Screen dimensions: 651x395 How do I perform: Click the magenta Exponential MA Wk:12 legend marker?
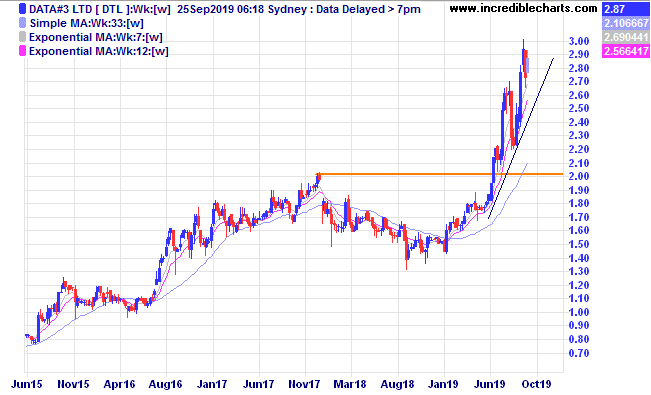22,51
